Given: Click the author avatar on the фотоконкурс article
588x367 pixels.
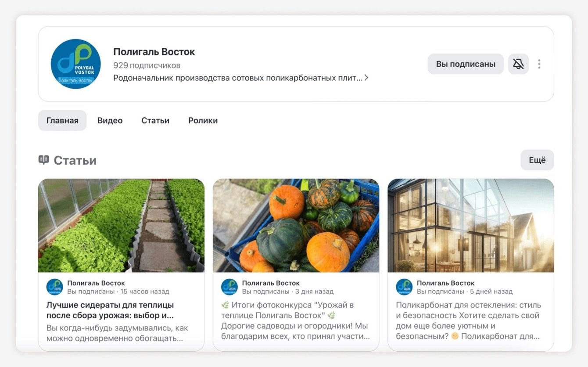Looking at the screenshot, I should point(229,287).
